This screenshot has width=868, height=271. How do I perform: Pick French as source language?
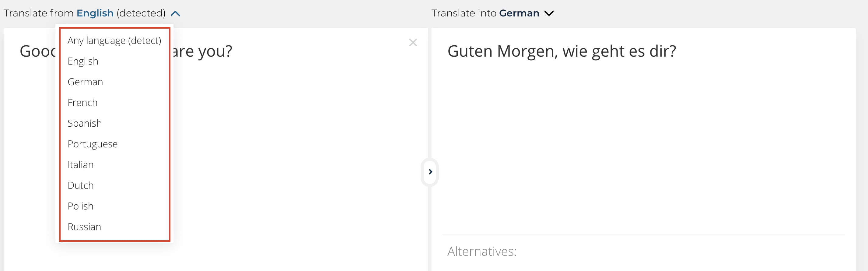[82, 103]
